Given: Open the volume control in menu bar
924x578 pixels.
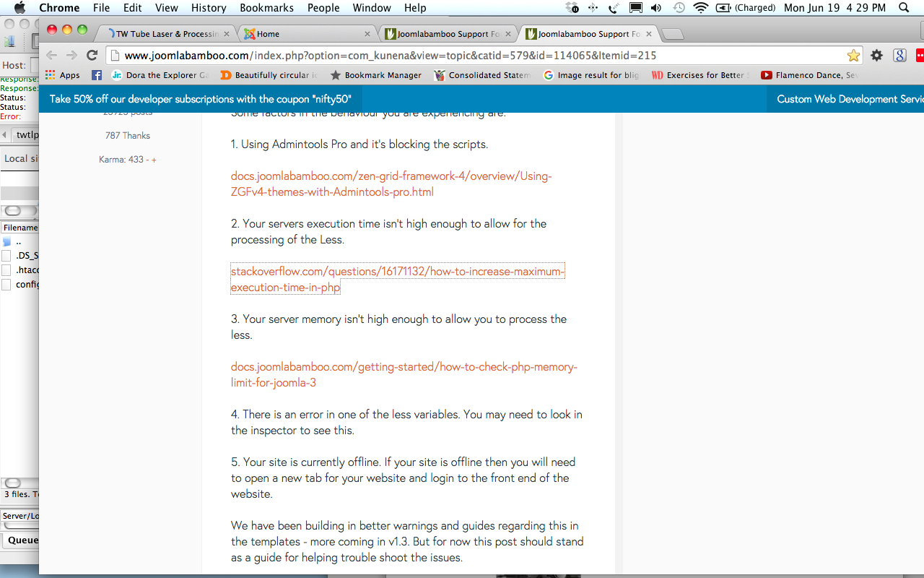Looking at the screenshot, I should click(656, 8).
